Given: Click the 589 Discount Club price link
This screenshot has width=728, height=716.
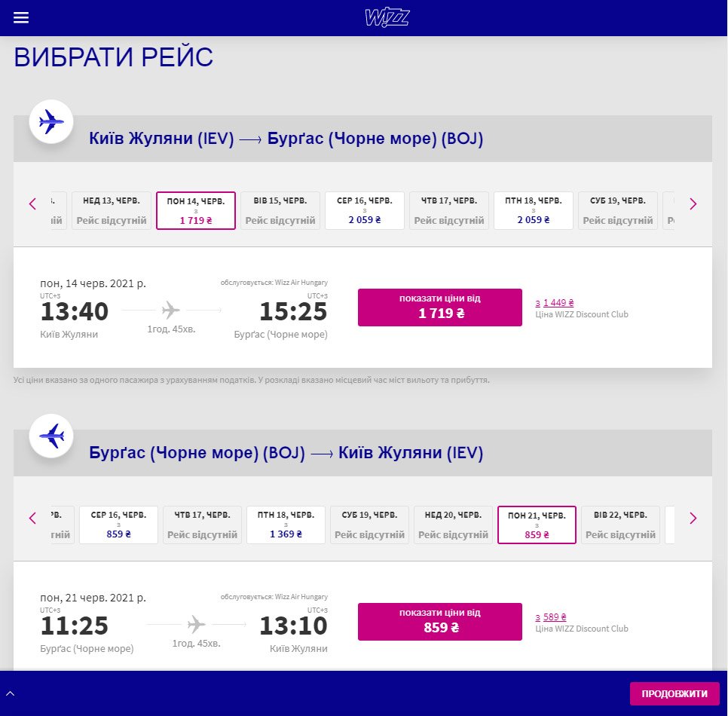Looking at the screenshot, I should point(553,617).
